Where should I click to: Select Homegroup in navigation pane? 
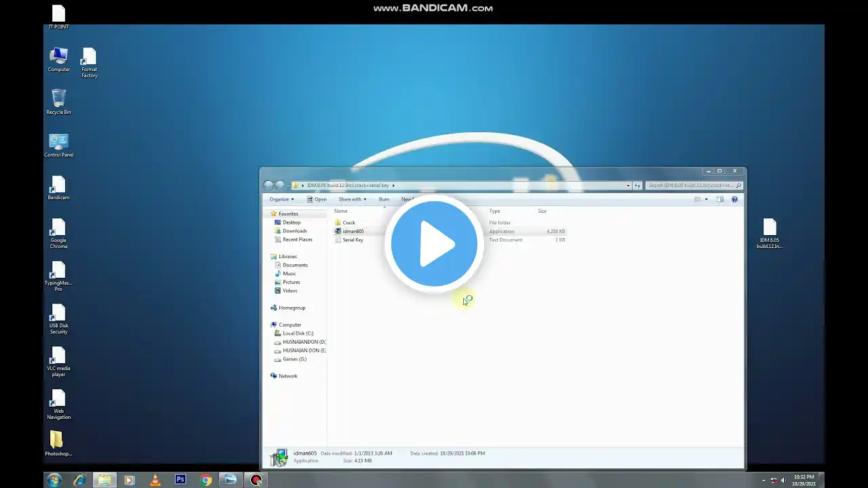point(292,308)
